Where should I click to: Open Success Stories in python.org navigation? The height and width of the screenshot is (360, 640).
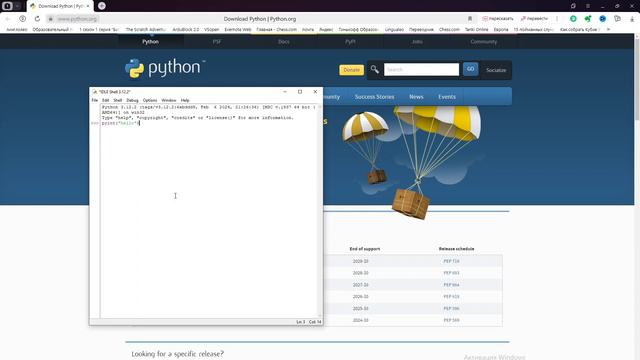[374, 97]
